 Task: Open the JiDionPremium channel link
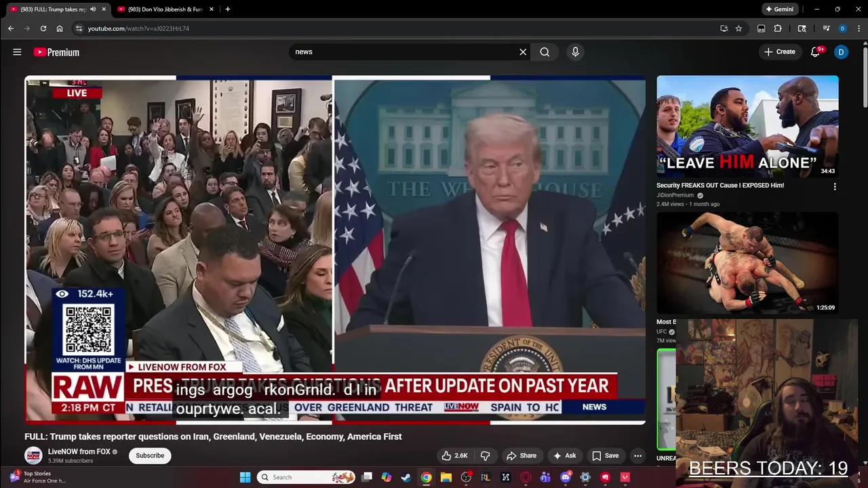click(x=675, y=195)
